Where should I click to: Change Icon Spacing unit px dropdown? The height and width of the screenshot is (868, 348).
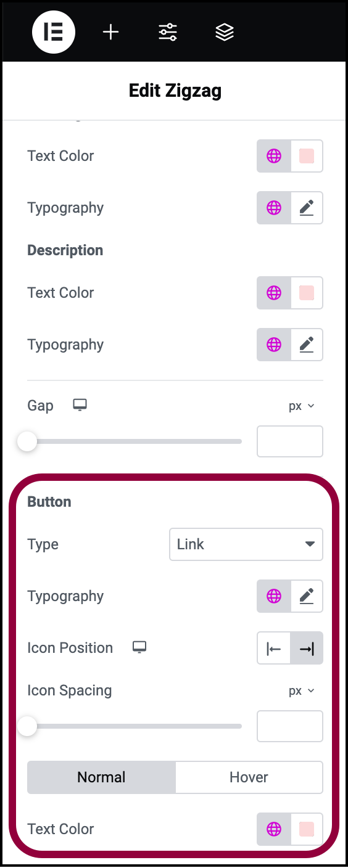pos(302,690)
